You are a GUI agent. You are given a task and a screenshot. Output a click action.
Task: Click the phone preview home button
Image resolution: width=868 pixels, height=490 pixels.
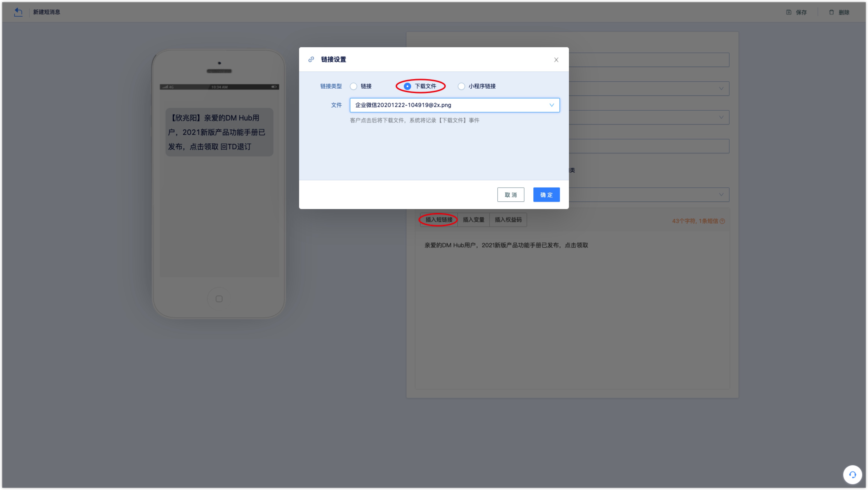[219, 299]
